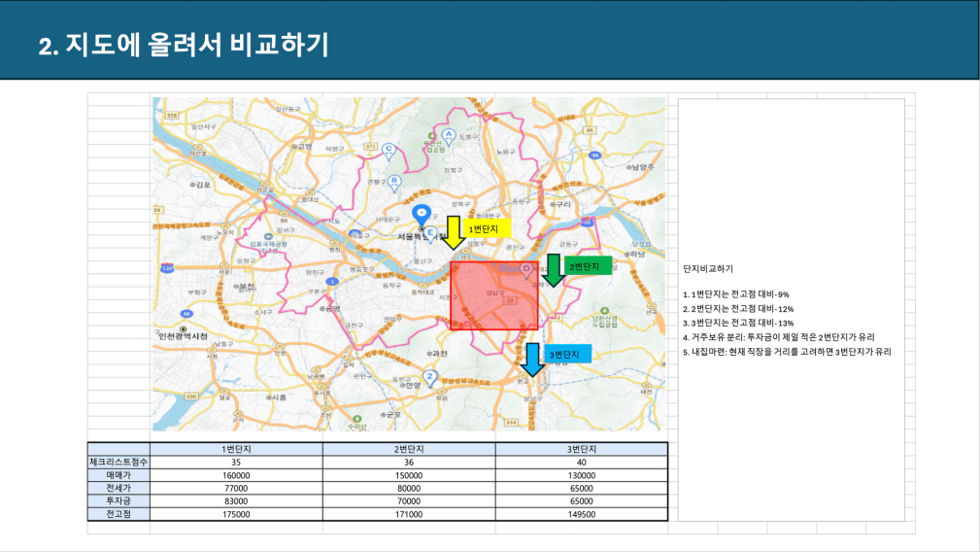Click 매매가 cell 130000

581,476
